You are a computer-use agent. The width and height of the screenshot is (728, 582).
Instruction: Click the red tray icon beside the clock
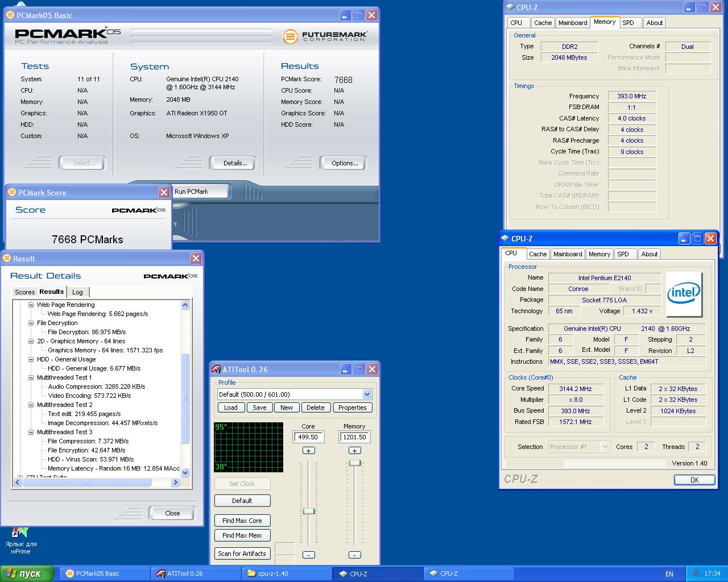click(x=696, y=573)
